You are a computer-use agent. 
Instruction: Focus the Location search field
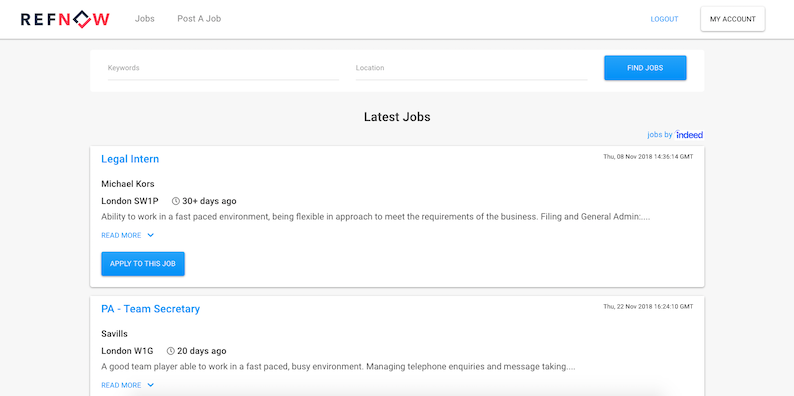[x=471, y=68]
